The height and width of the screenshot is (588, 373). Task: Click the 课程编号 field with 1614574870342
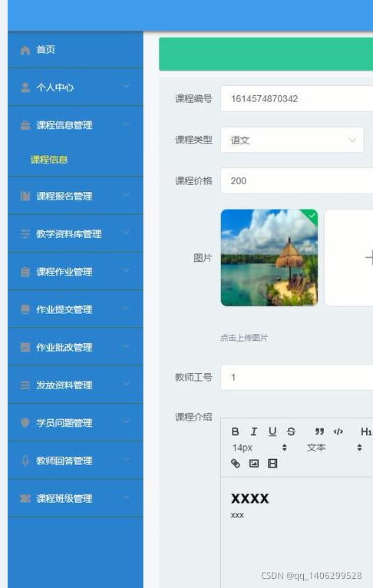point(297,98)
